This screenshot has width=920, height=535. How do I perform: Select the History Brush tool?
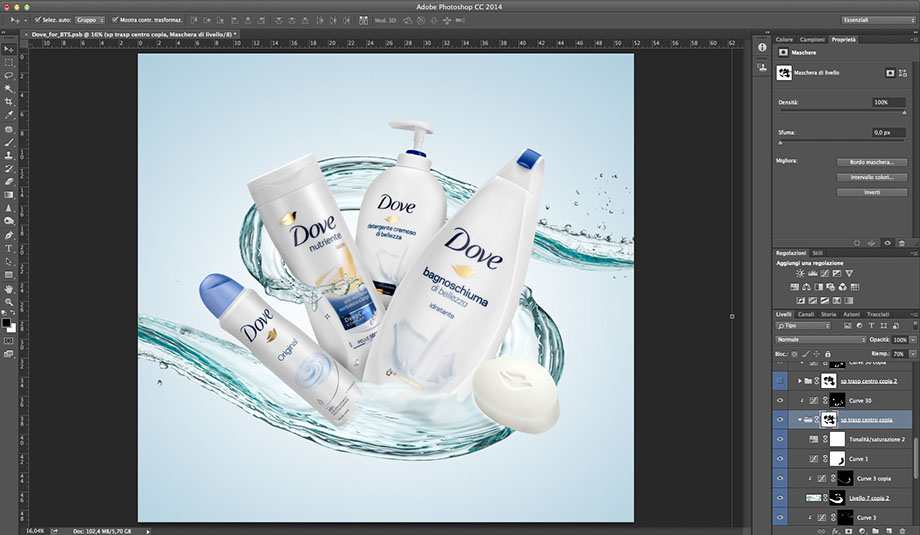8,168
